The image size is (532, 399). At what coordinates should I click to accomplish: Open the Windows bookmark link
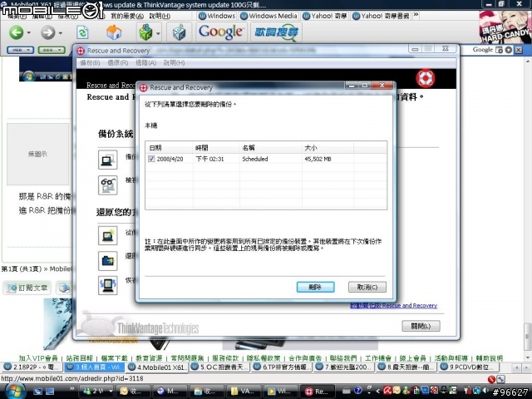pos(217,16)
